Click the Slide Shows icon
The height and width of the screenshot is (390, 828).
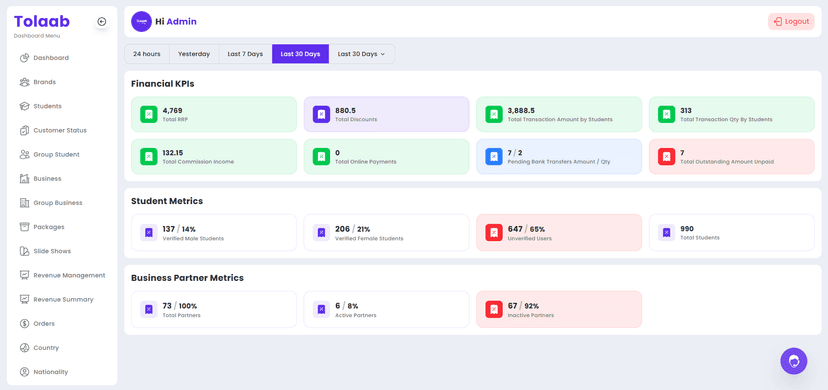(x=24, y=251)
